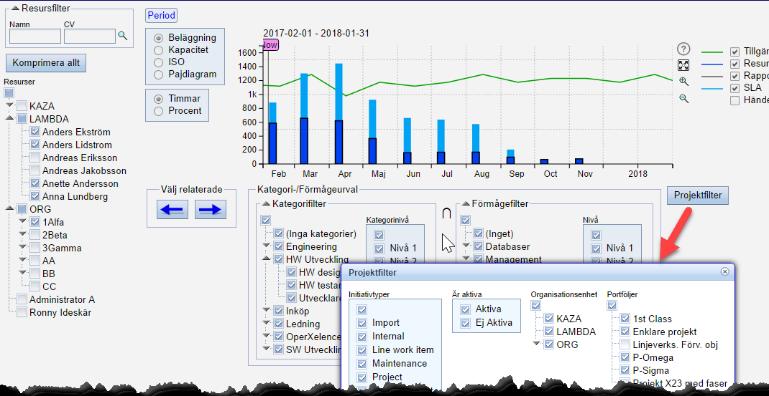The image size is (769, 396).
Task: Click the left blue arrow under Välj relaterade
Action: click(172, 210)
